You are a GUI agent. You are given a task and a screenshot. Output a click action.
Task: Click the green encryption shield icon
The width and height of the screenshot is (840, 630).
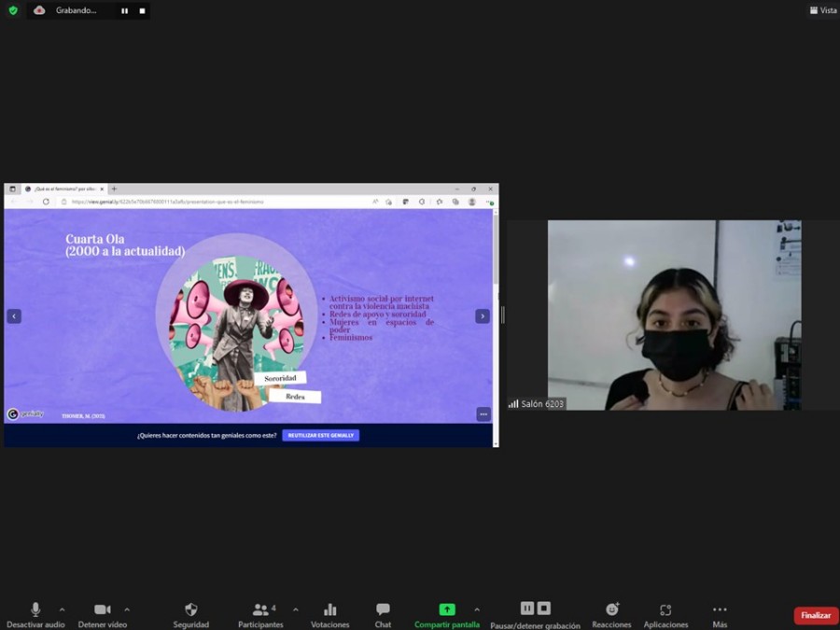[13, 10]
